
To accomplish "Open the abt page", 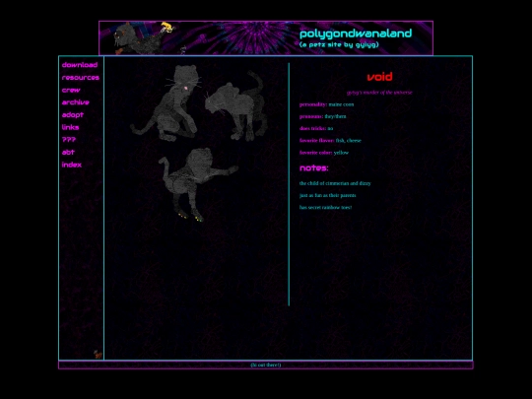I will click(68, 152).
